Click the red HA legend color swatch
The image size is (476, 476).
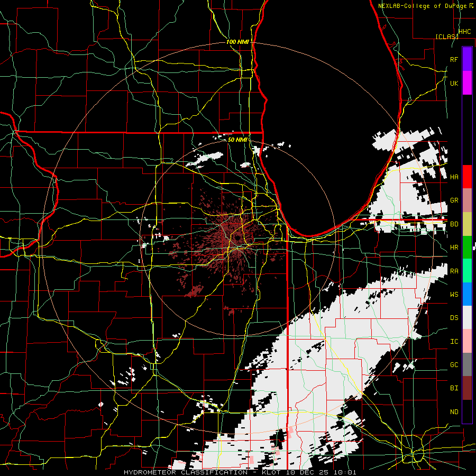point(467,177)
